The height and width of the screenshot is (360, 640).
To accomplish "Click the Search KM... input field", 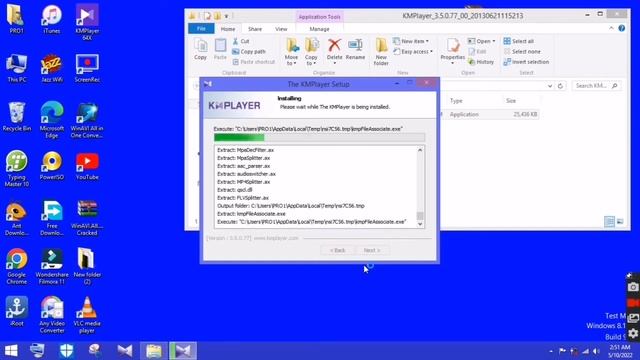I will click(x=596, y=86).
